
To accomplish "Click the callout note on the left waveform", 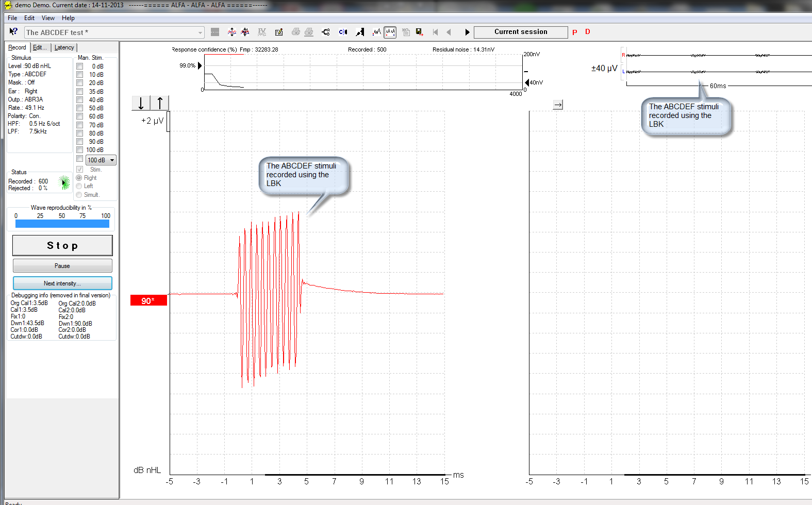I will (303, 175).
